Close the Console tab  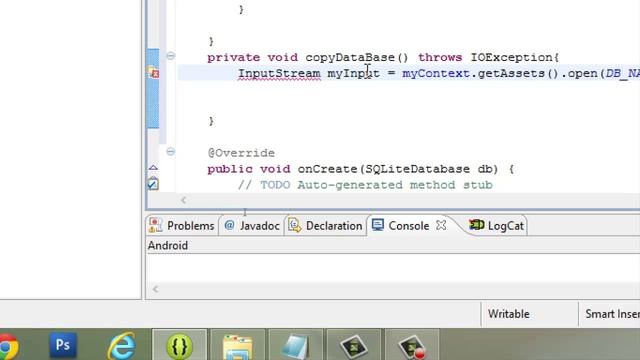441,225
